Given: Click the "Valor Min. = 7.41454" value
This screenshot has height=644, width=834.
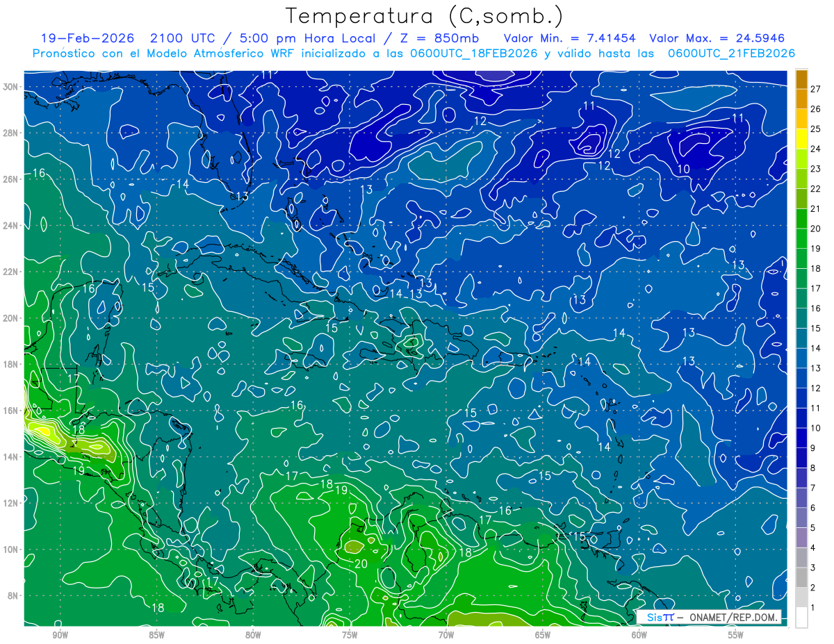Looking at the screenshot, I should pos(571,38).
